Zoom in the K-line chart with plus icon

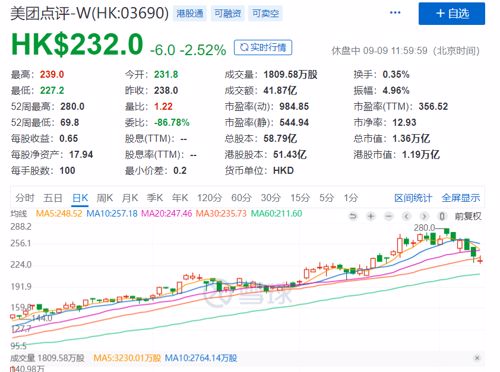click(371, 217)
